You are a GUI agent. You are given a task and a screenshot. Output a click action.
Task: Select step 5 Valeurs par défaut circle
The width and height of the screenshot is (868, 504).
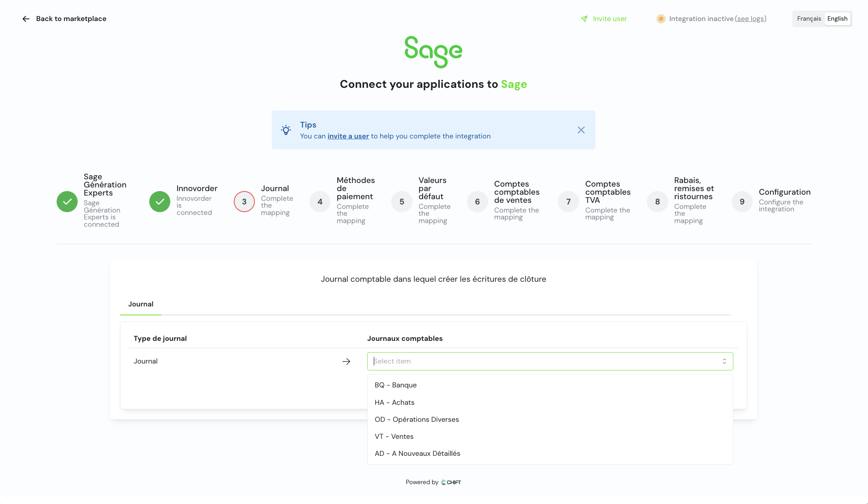tap(402, 202)
